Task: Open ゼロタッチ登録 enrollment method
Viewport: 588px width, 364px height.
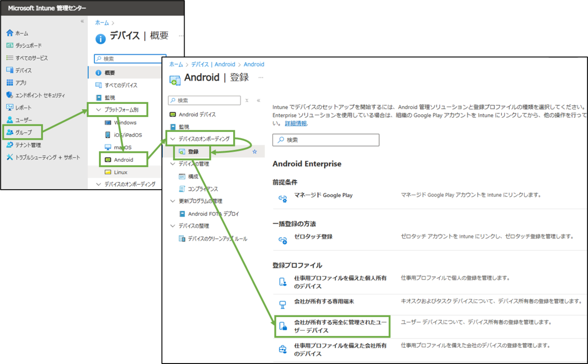Action: click(313, 237)
